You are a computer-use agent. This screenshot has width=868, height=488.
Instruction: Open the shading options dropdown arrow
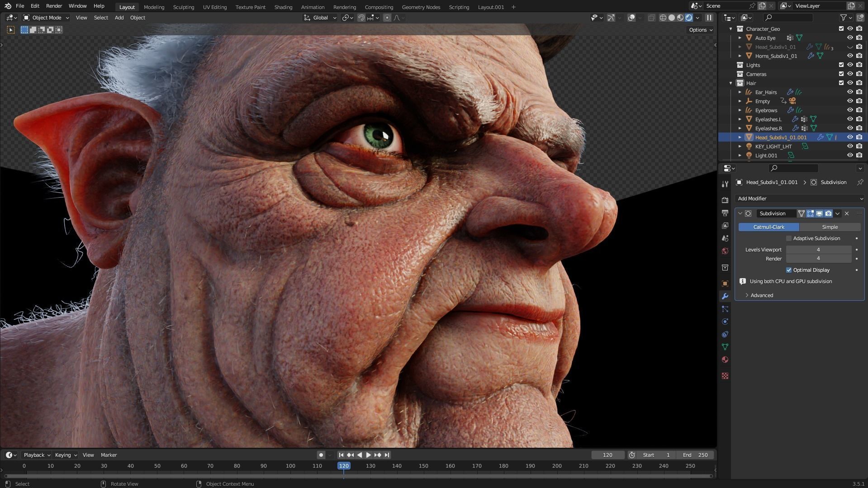[697, 18]
